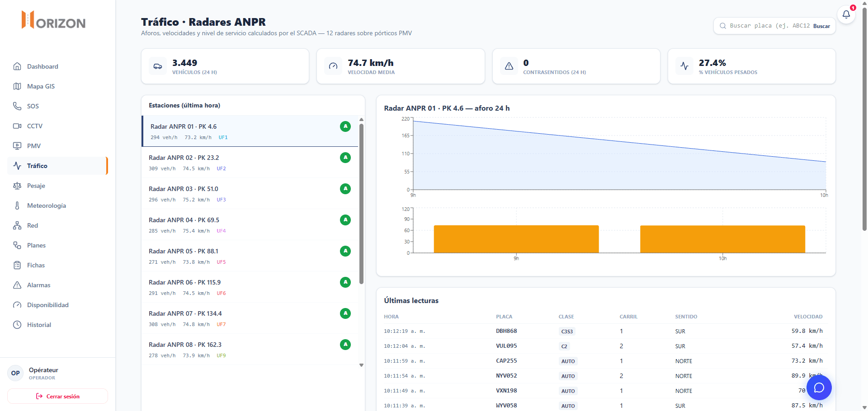Select station Radar ANPR 06 · PK 115.9

(x=250, y=287)
